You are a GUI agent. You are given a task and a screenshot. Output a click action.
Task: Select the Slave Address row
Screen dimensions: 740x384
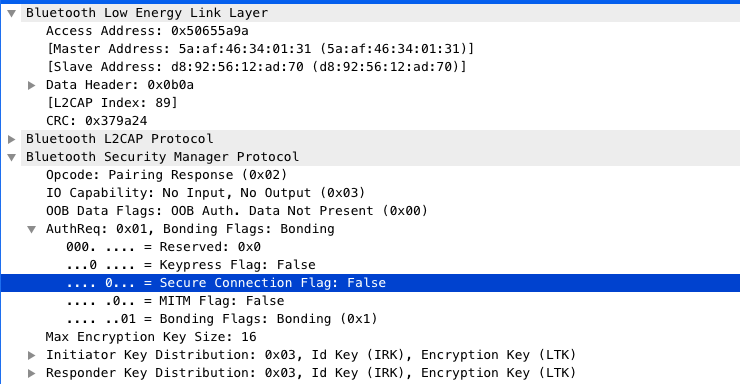[370, 67]
